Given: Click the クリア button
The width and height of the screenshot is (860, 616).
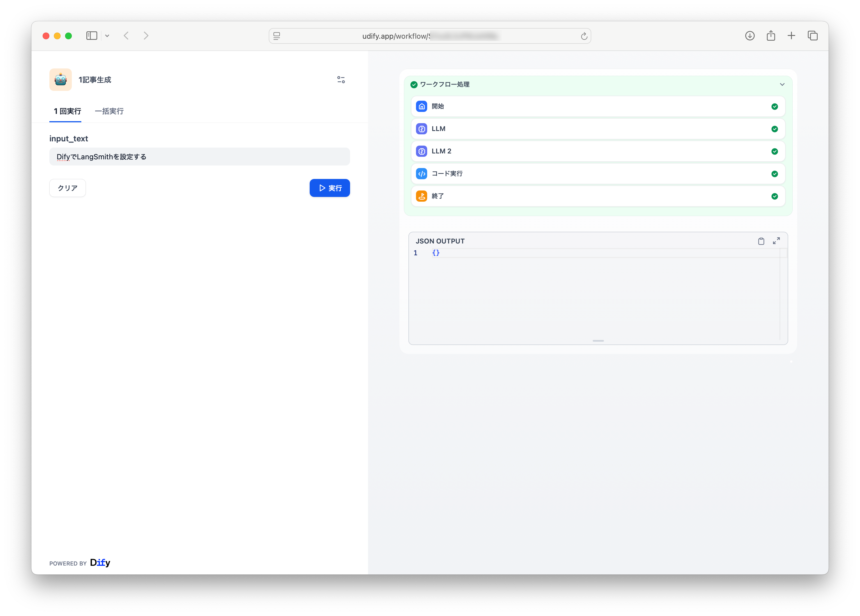Looking at the screenshot, I should point(68,188).
